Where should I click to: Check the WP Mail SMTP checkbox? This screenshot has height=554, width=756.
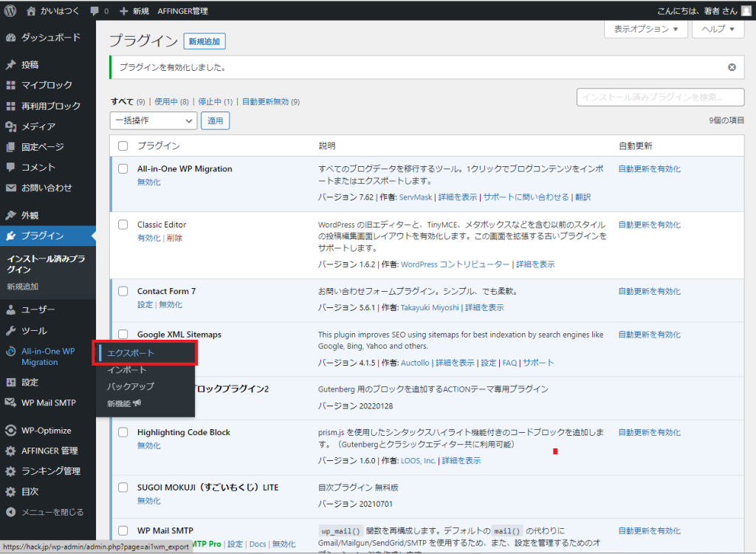[123, 530]
